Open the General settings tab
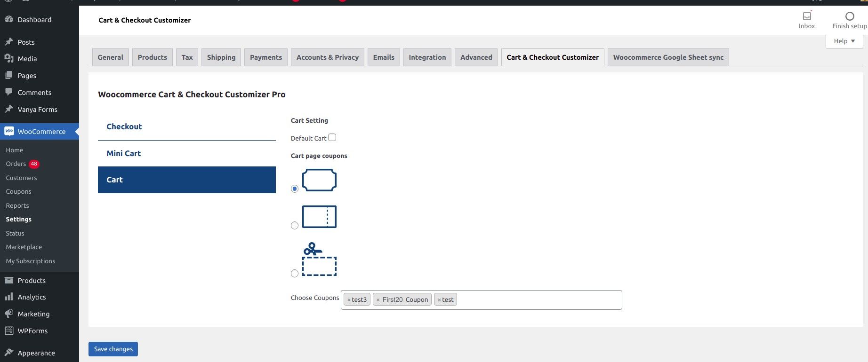 pyautogui.click(x=111, y=57)
